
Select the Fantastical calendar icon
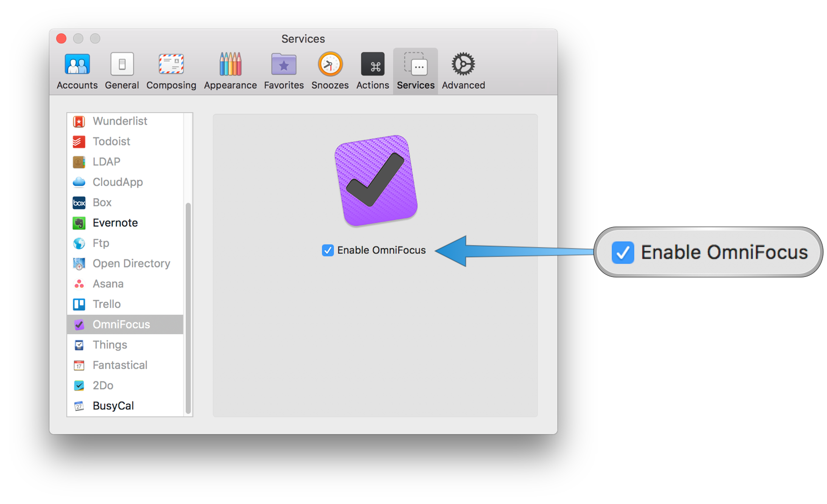tap(79, 366)
